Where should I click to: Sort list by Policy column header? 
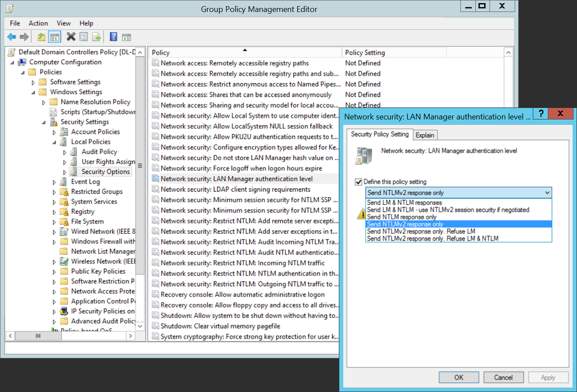(x=245, y=52)
